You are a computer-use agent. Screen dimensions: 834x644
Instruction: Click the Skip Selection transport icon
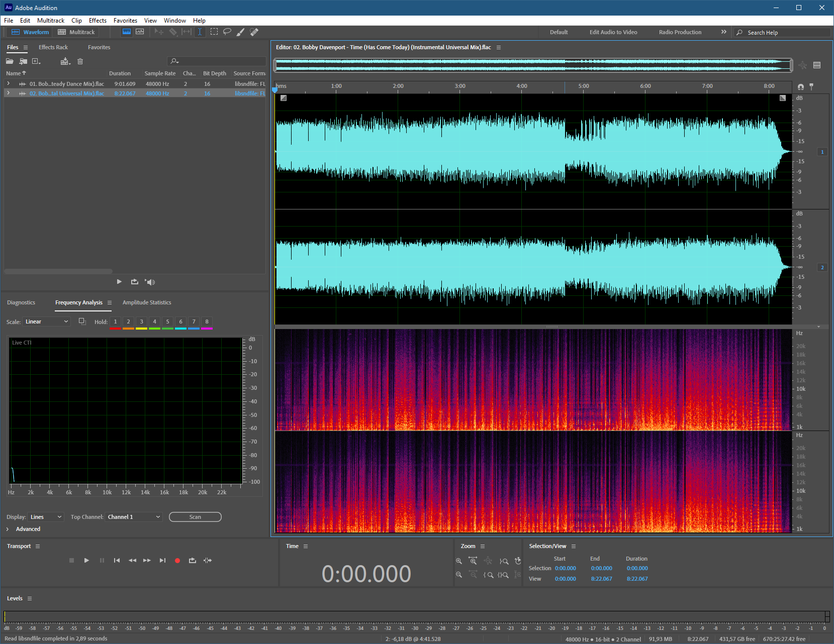coord(208,560)
